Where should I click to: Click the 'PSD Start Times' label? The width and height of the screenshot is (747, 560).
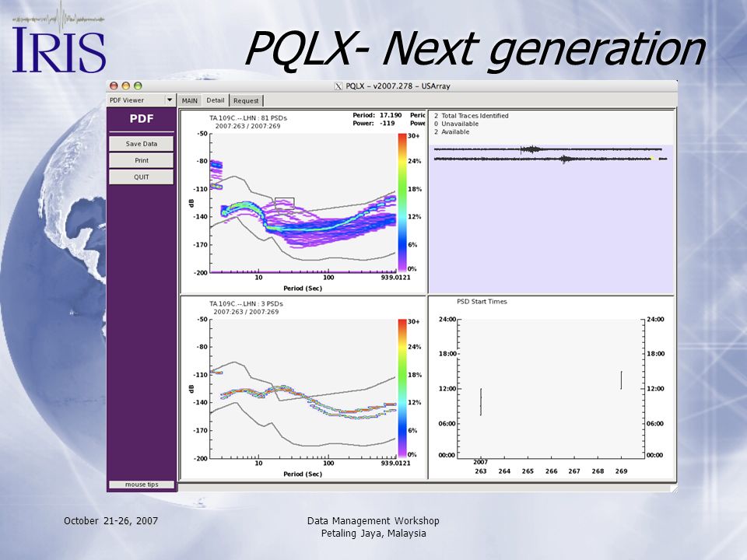point(482,302)
